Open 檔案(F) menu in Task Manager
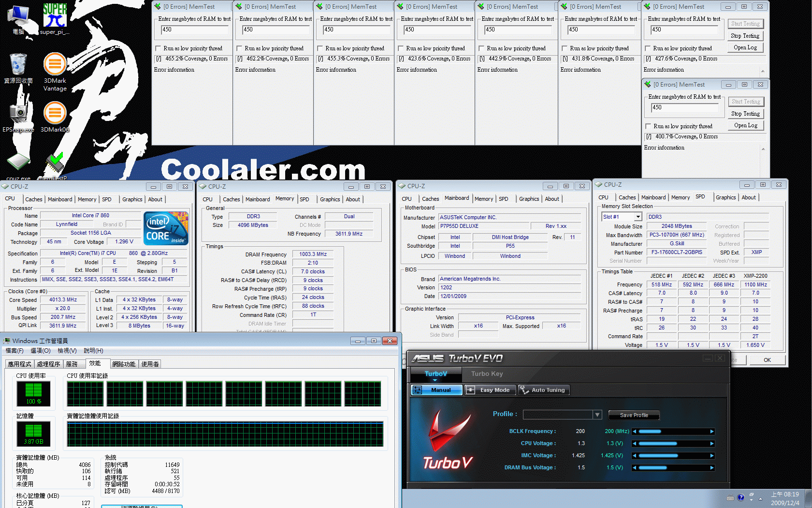This screenshot has height=508, width=812. (14, 351)
